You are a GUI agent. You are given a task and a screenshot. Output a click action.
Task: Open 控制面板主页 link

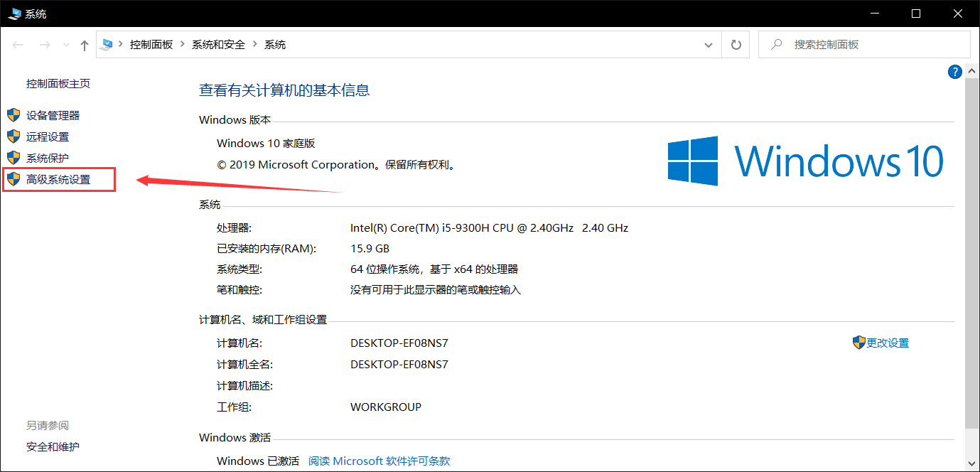coord(58,83)
